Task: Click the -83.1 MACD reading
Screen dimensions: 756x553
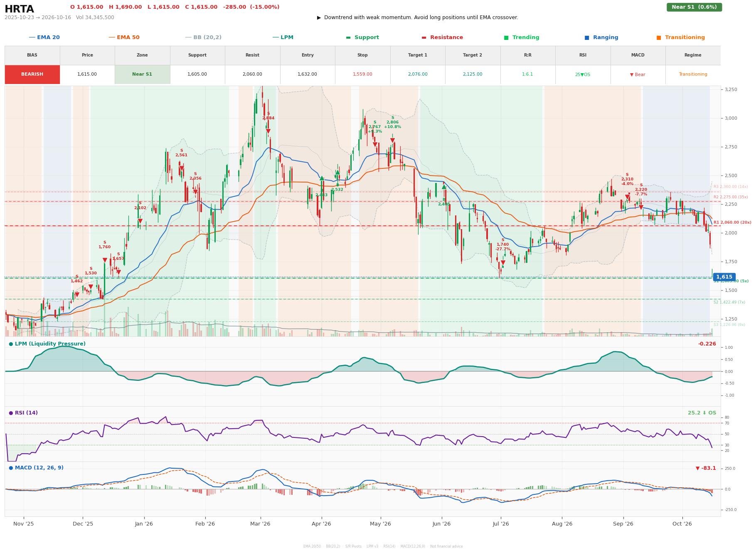Action: click(x=706, y=468)
